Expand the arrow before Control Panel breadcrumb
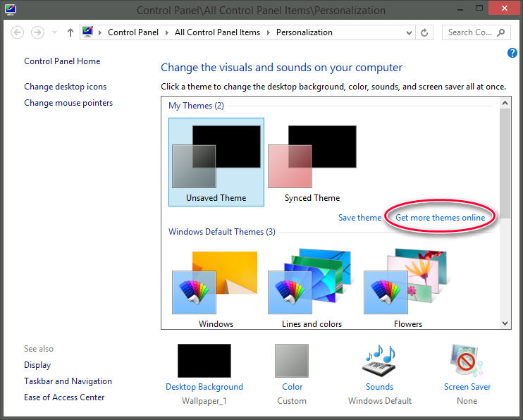The height and width of the screenshot is (420, 523). click(x=99, y=32)
